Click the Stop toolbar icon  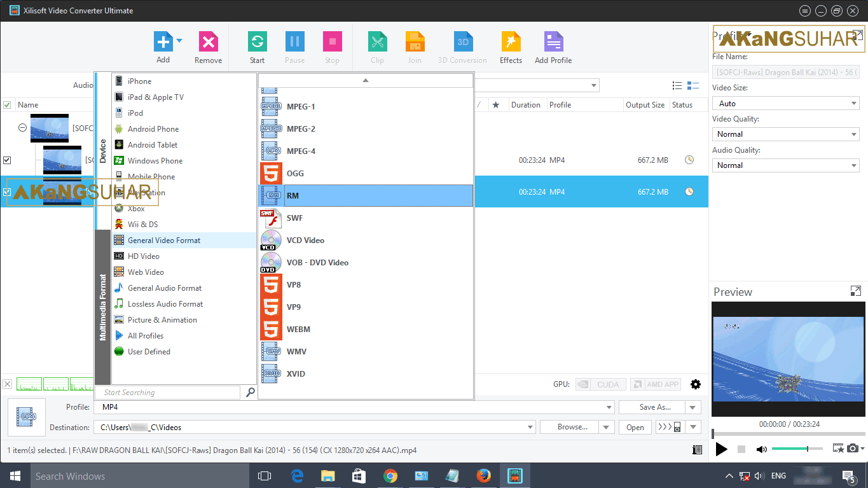tap(332, 42)
